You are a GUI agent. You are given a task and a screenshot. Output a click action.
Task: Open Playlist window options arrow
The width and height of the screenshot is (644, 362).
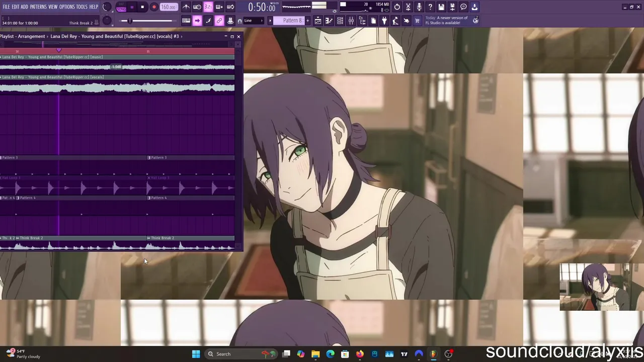[x=182, y=36]
